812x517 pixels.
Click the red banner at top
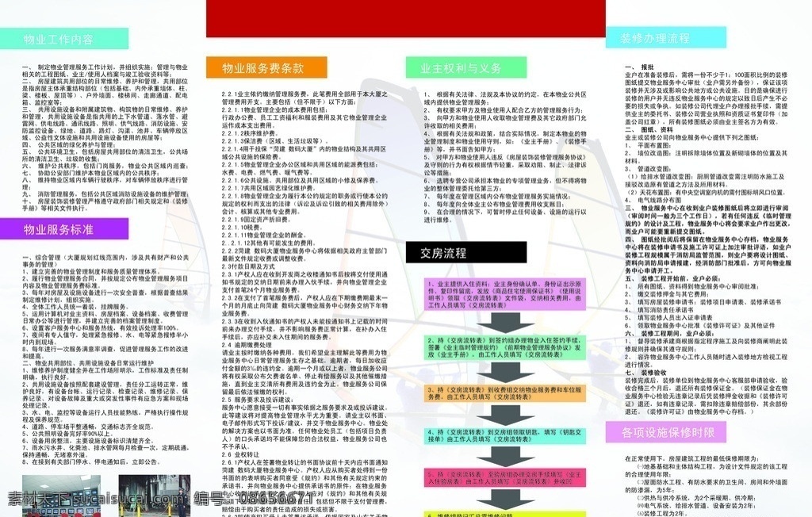click(405, 19)
